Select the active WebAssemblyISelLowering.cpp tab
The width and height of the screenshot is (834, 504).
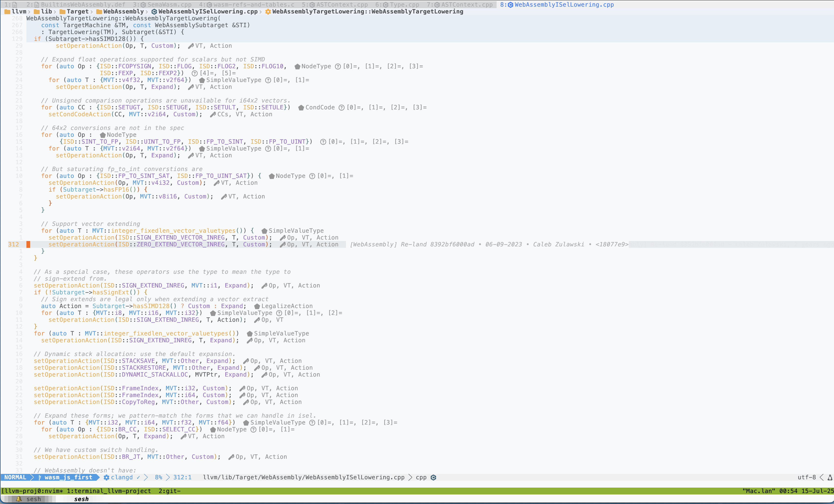pyautogui.click(x=557, y=4)
